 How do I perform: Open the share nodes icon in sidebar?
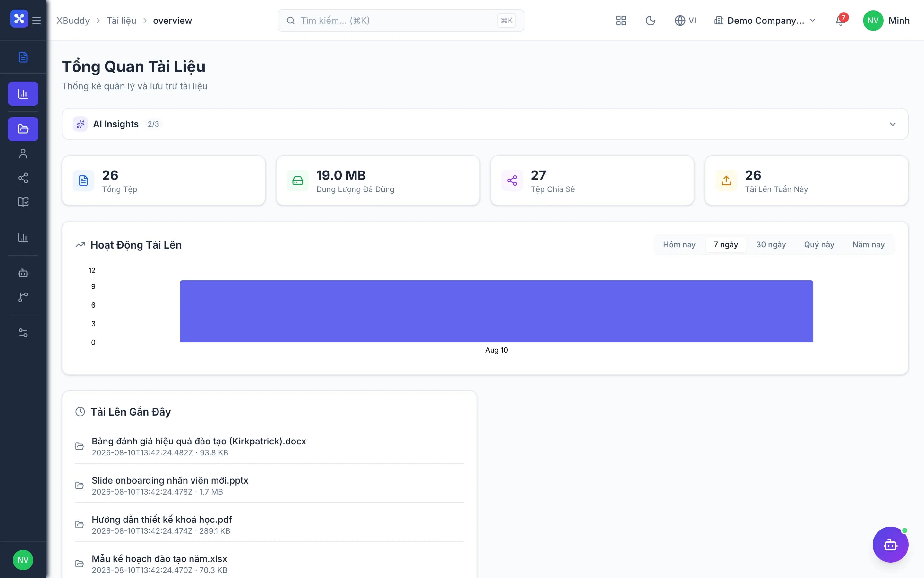coord(23,178)
